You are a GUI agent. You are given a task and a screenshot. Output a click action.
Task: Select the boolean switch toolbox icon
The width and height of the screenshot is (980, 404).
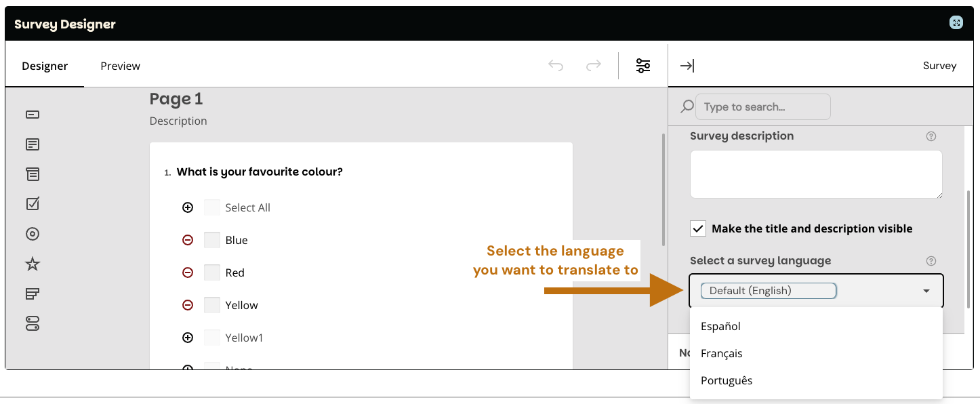(33, 323)
